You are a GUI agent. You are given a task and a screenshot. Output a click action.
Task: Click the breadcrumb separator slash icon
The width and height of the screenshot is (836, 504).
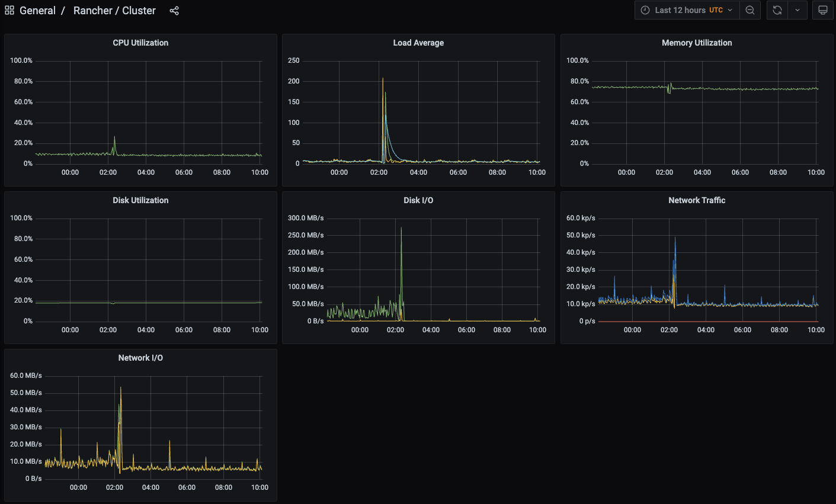tap(64, 10)
